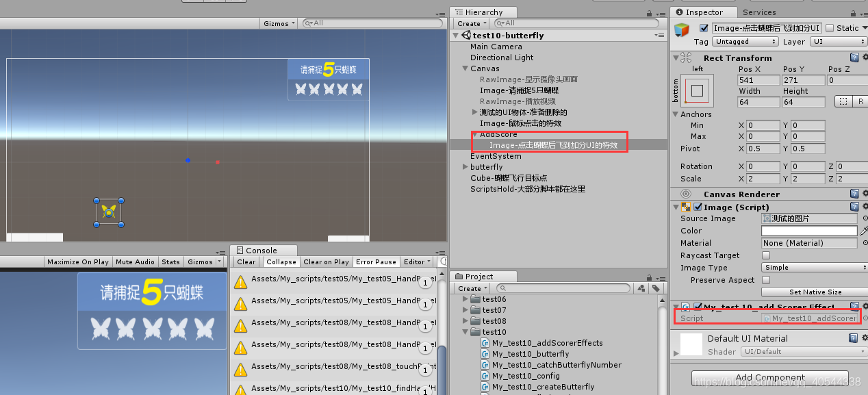Screen dimensions: 868x395
Task: Open the Color swatch on the Image component
Action: point(808,231)
